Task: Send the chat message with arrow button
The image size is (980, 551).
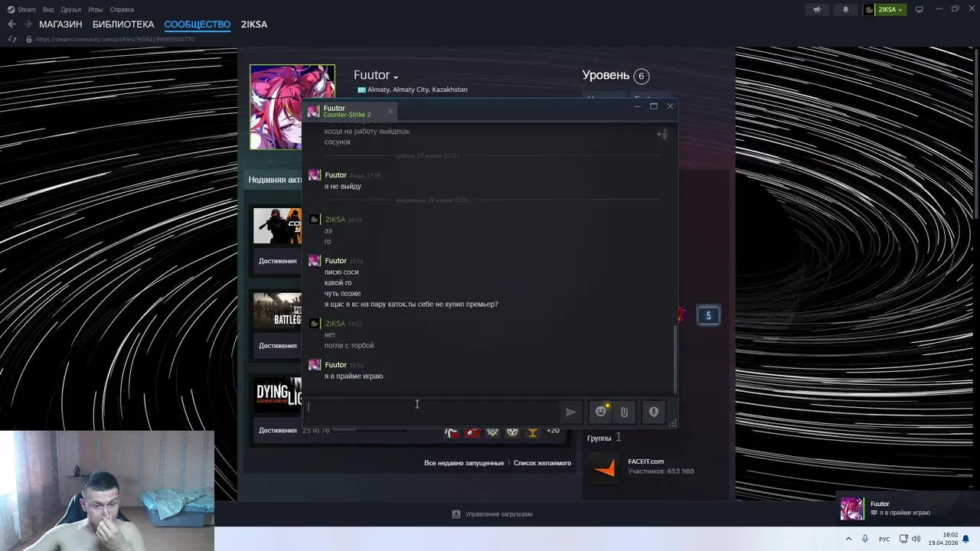Action: pos(570,412)
